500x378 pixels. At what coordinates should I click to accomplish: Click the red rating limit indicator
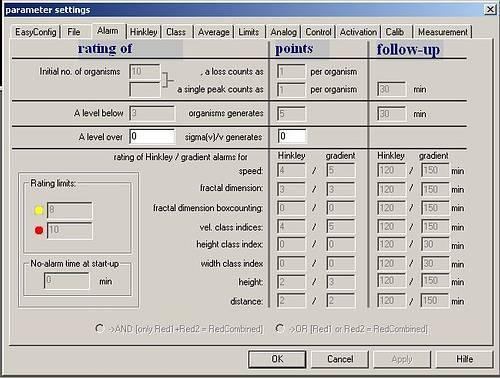(x=39, y=230)
